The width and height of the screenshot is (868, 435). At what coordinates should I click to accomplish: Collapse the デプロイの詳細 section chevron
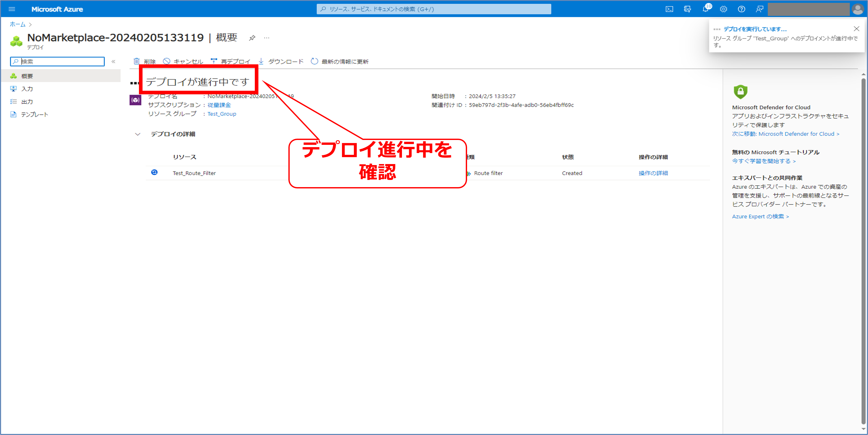coord(137,134)
